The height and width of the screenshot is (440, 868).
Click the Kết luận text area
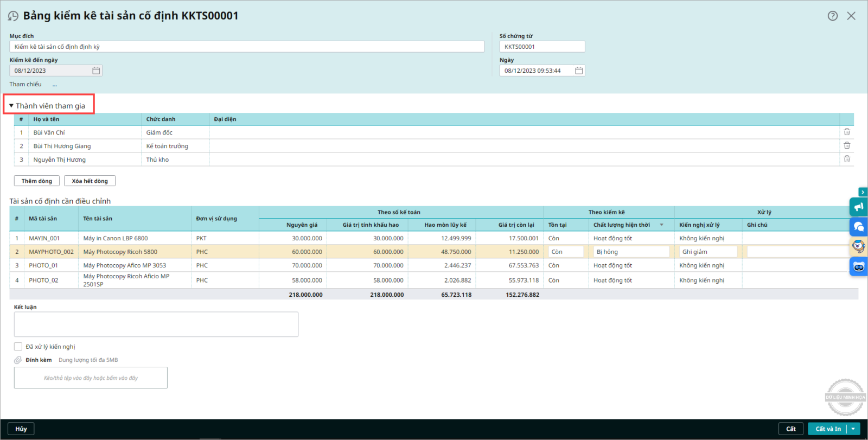156,324
